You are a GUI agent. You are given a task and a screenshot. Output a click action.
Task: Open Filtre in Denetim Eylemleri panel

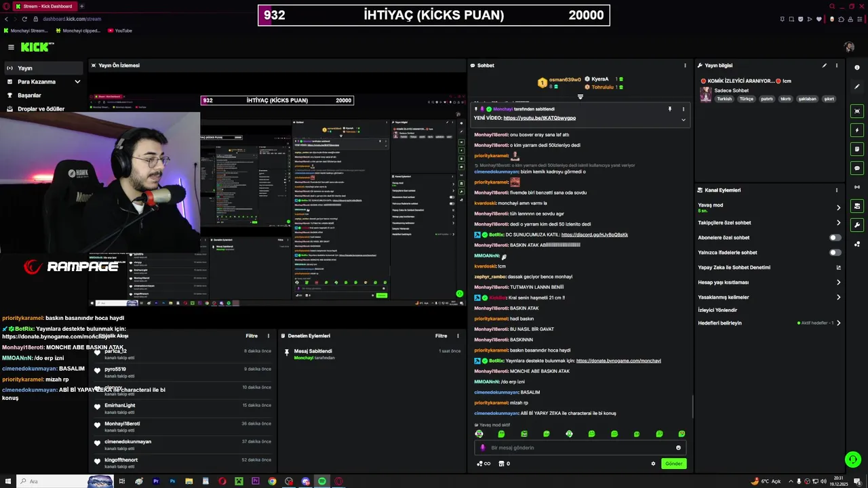[x=441, y=335]
